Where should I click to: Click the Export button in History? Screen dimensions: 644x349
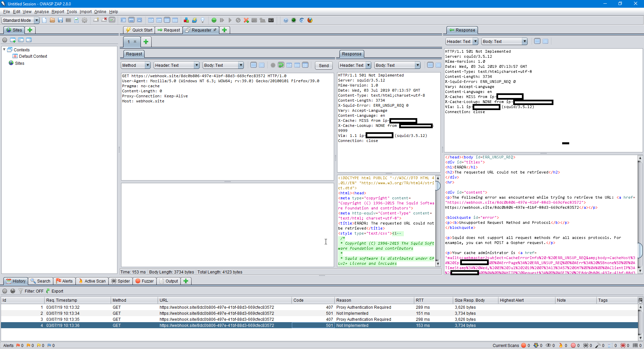54,291
